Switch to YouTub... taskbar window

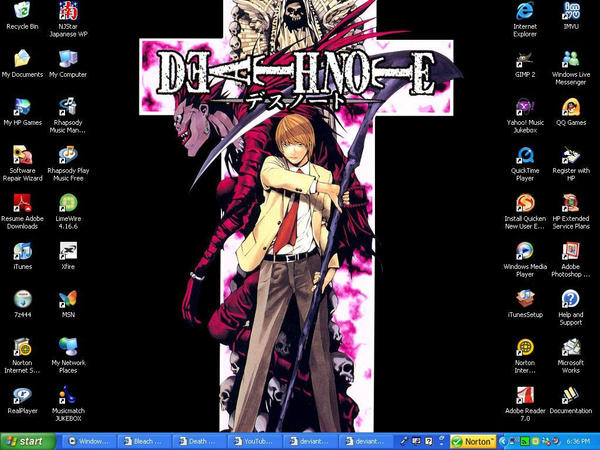pyautogui.click(x=254, y=441)
